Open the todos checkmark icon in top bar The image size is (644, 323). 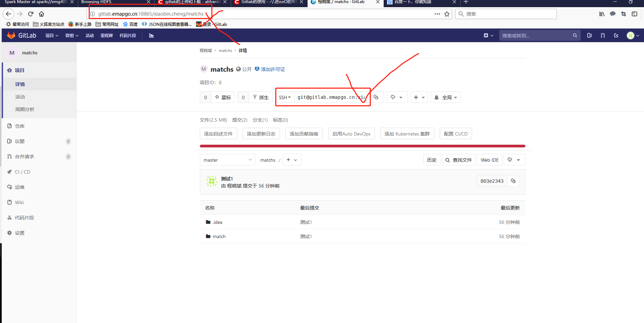tap(616, 35)
